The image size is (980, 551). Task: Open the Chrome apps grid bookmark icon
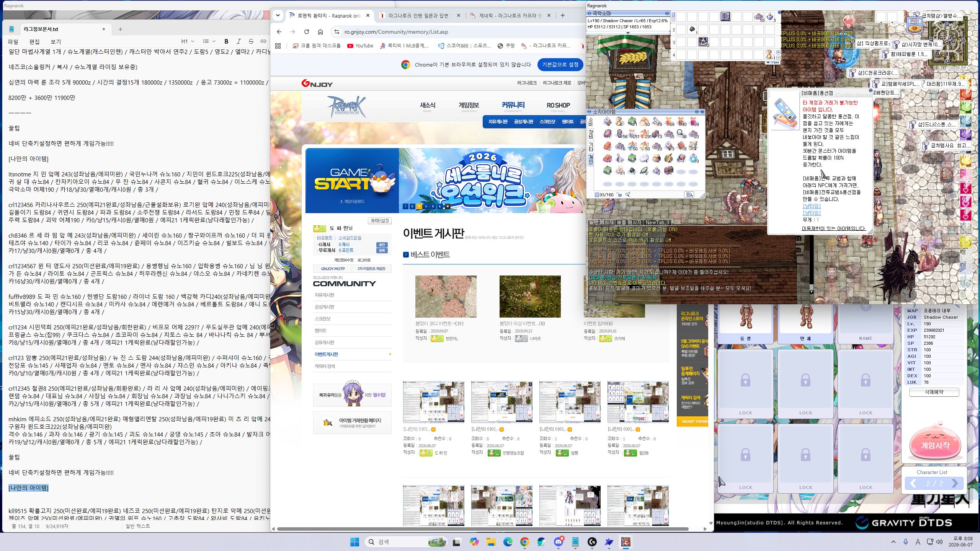(x=278, y=46)
